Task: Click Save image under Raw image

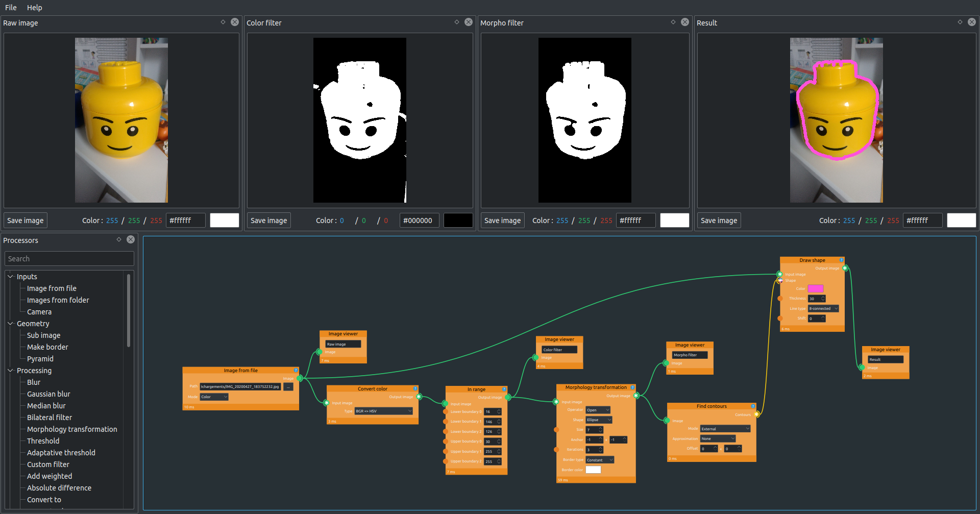Action: [x=26, y=221]
